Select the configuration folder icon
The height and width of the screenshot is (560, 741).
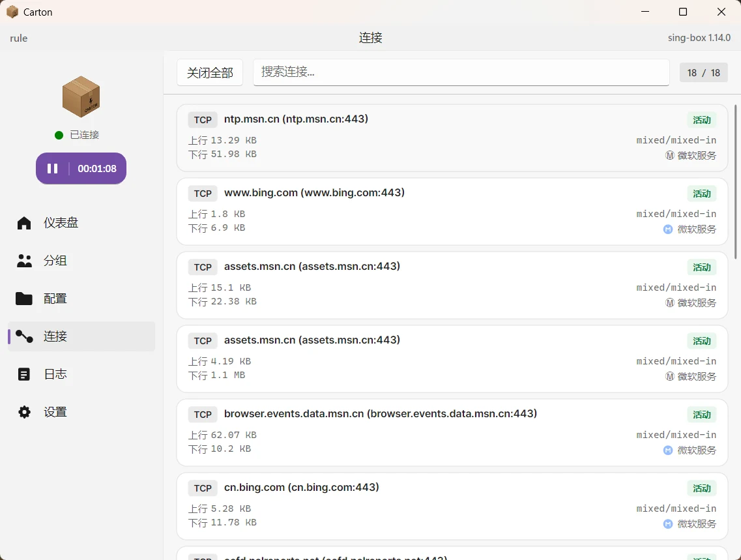point(23,298)
